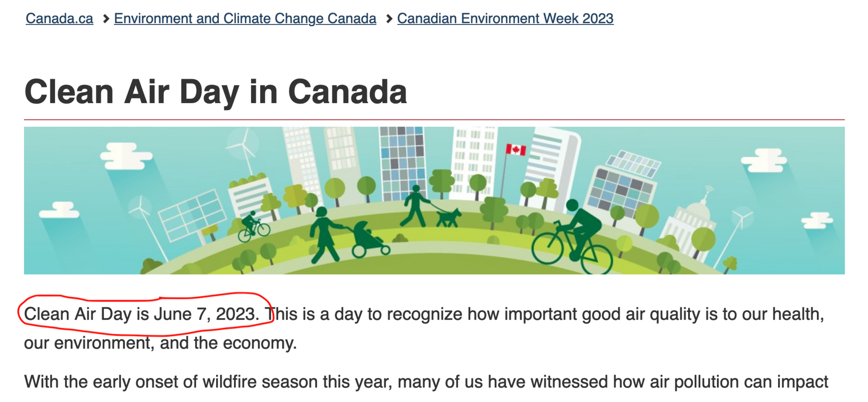Viewport: 868px width, 402px height.
Task: Click the blue glass skyscraper in banner
Action: point(402,163)
